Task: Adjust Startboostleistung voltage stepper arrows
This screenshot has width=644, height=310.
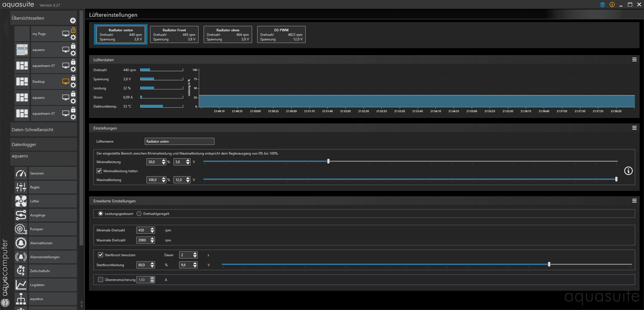Action: [195, 265]
